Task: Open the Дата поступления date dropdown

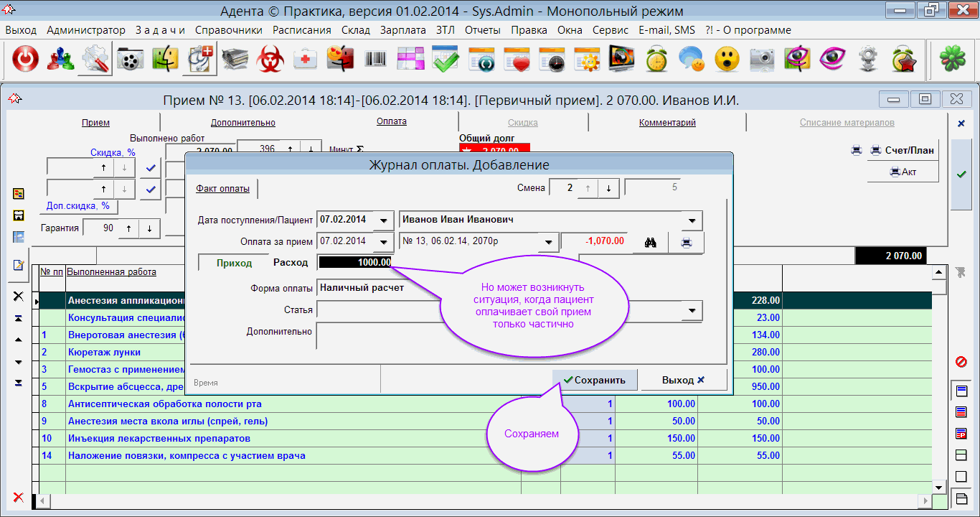Action: (x=386, y=220)
